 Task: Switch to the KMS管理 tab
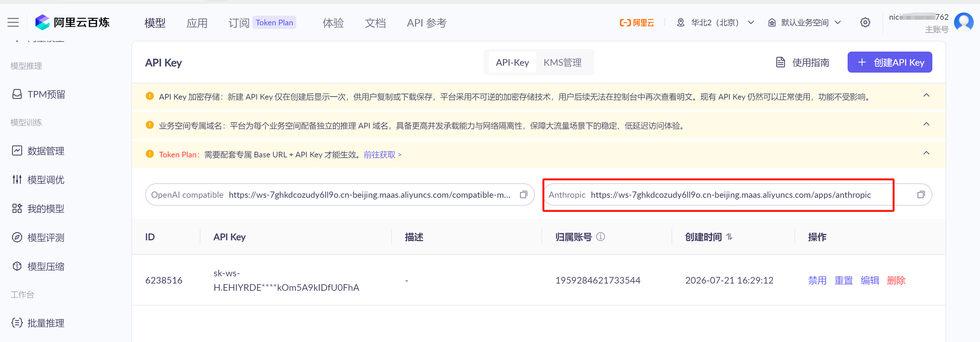[562, 62]
